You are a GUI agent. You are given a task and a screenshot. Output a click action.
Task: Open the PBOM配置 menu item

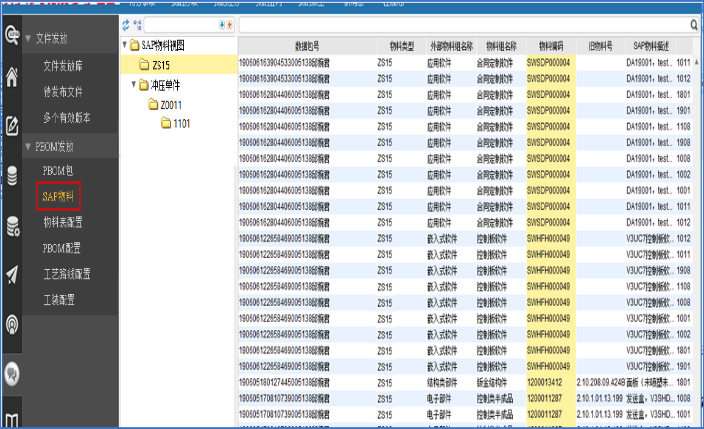click(x=62, y=248)
